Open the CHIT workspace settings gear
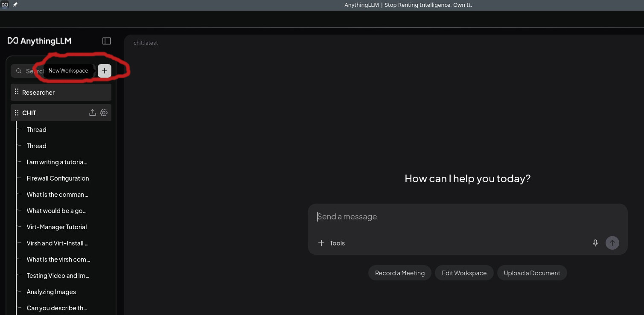 coord(104,113)
